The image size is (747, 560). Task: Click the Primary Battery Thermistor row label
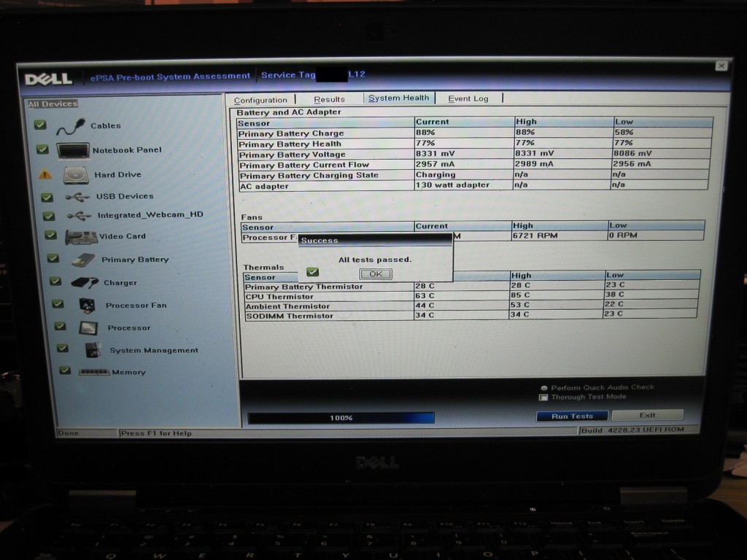pos(304,287)
